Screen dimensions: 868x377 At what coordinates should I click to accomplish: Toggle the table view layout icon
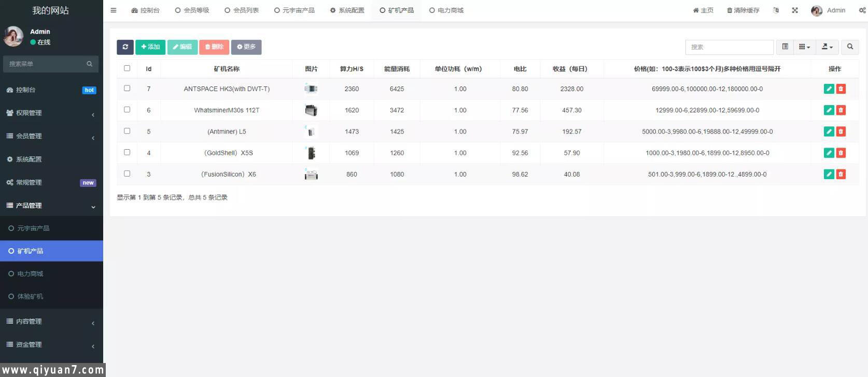(x=785, y=47)
